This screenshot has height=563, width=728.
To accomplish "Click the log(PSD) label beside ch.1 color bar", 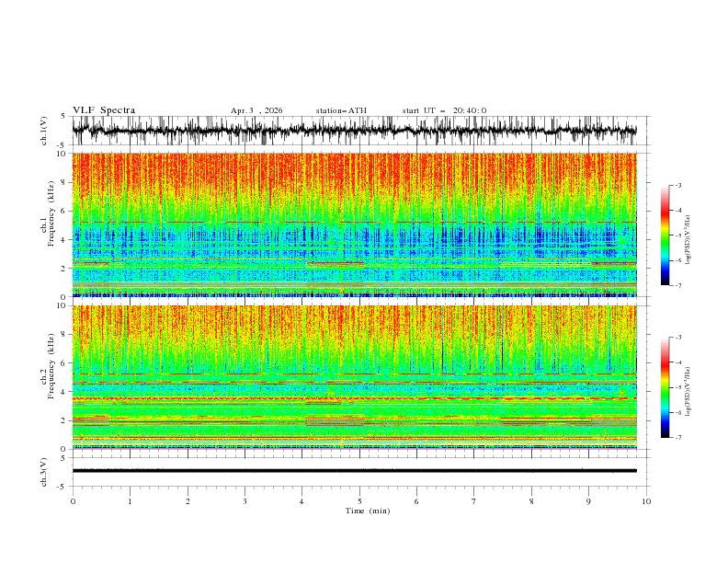I will click(689, 240).
